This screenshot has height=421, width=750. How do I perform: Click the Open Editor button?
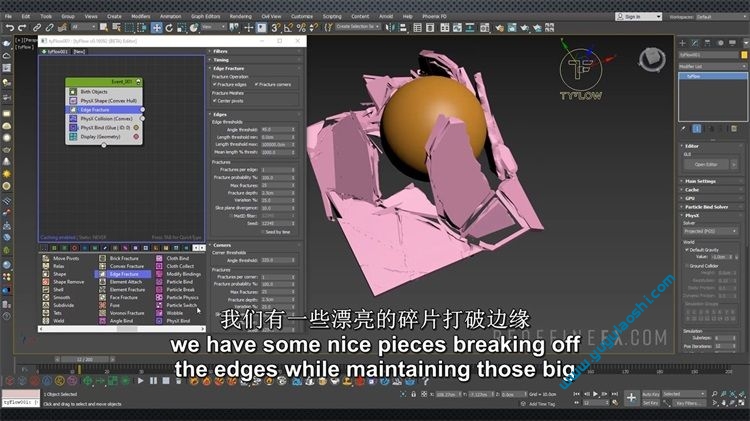pos(706,164)
